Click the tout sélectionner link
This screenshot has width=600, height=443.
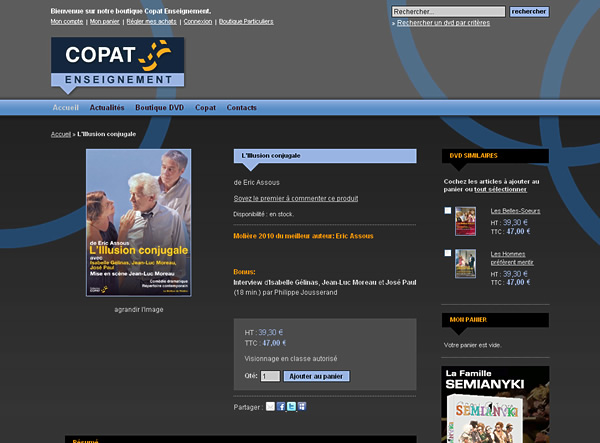[501, 189]
